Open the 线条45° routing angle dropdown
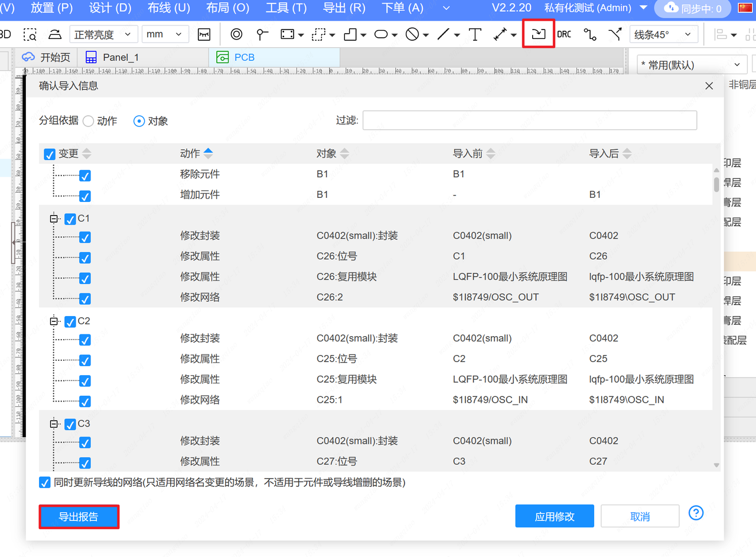 [x=664, y=34]
